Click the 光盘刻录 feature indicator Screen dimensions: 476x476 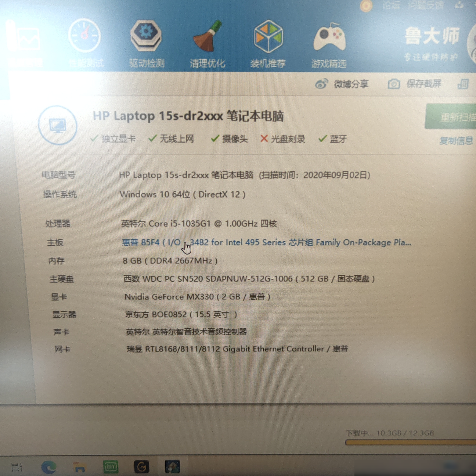[x=283, y=138]
